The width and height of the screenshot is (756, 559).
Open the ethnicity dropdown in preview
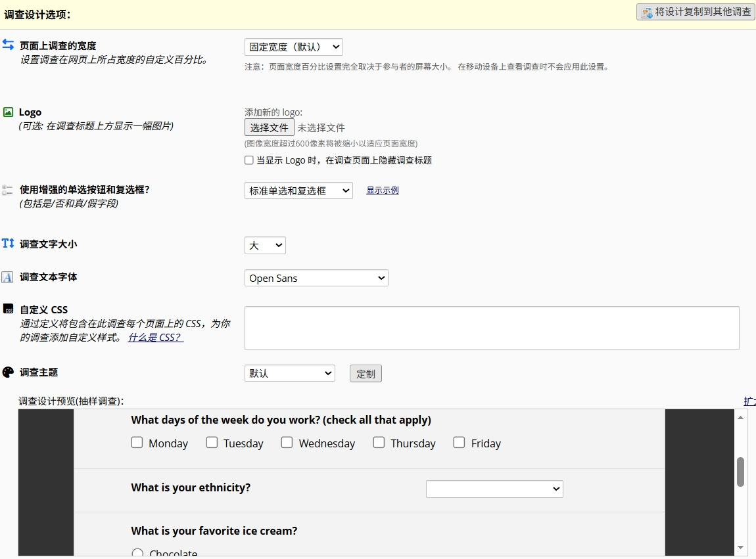(494, 489)
